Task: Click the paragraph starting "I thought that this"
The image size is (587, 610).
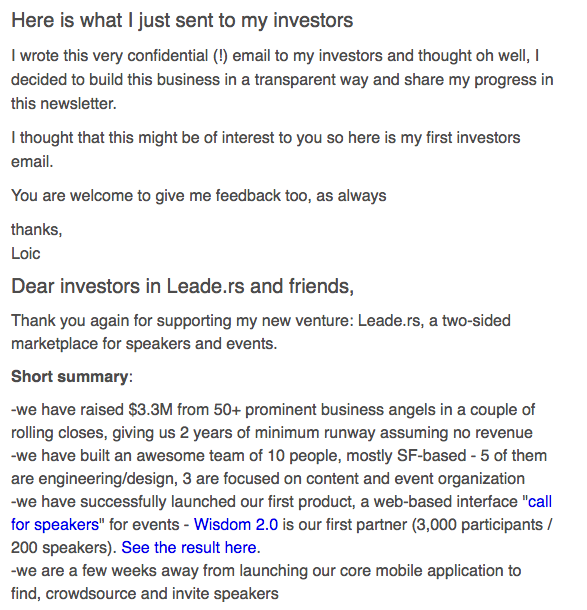Action: 266,150
